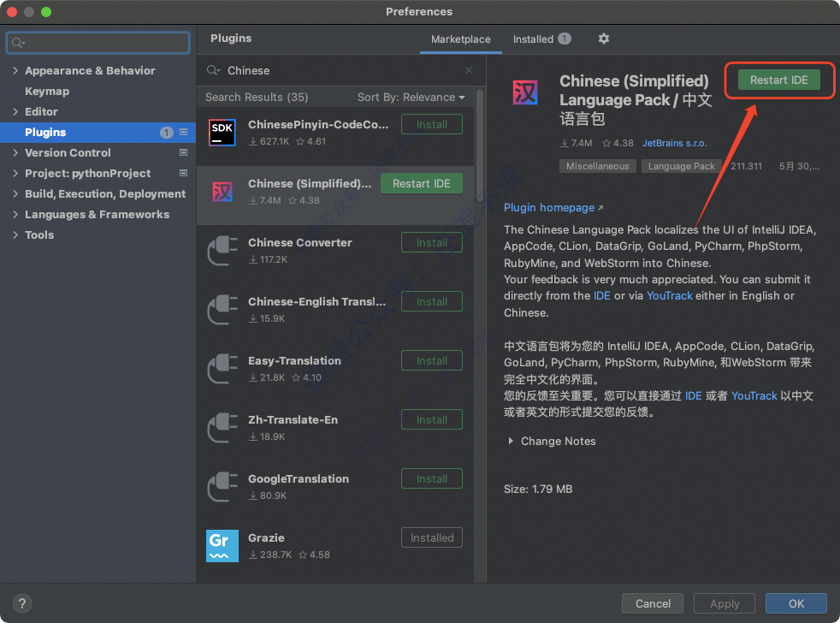Click the settings search magnifier icon

(18, 42)
